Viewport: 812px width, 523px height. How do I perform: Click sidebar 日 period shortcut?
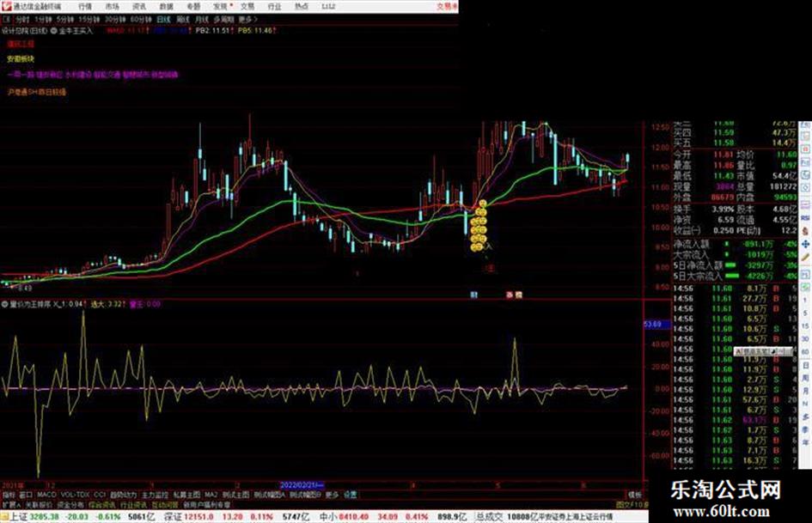point(806,366)
